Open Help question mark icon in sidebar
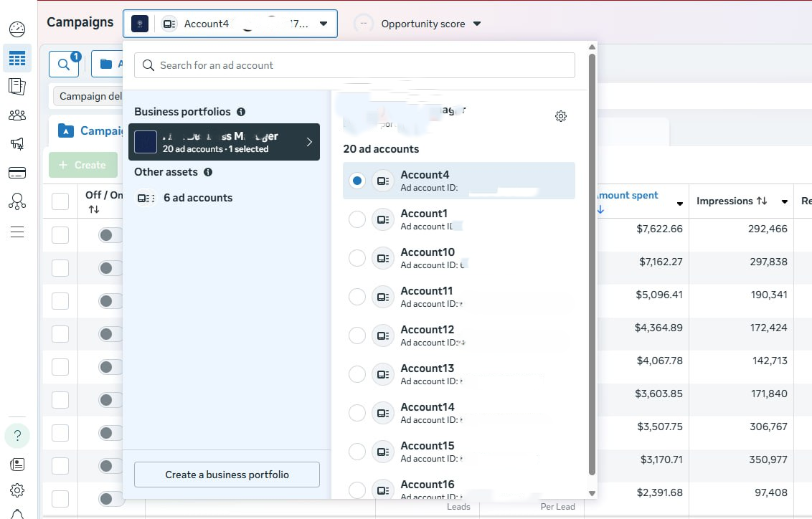Viewport: 812px width, 519px height. click(x=17, y=435)
